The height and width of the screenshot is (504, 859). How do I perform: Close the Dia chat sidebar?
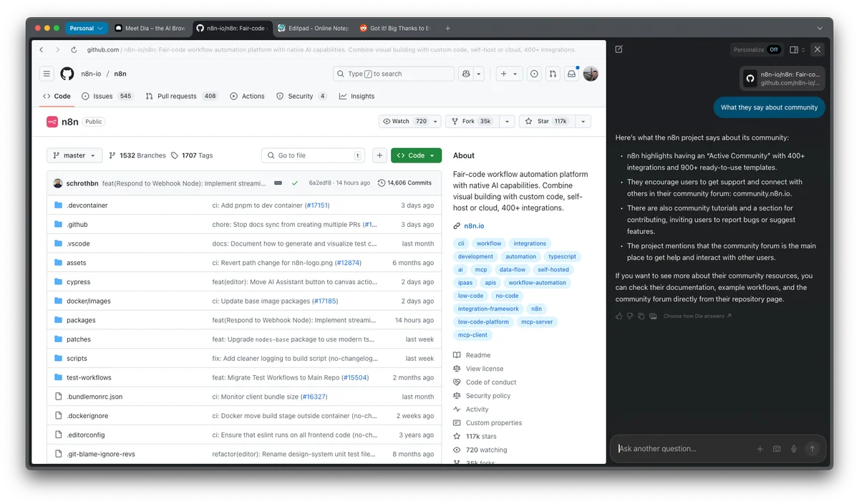[x=817, y=49]
